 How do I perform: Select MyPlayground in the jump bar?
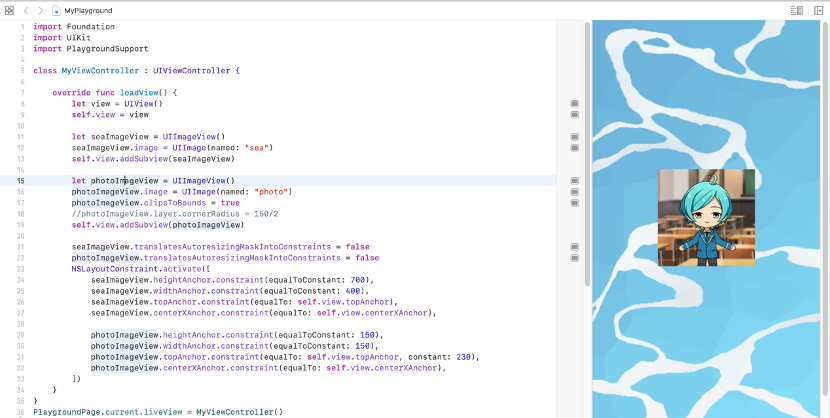(88, 11)
